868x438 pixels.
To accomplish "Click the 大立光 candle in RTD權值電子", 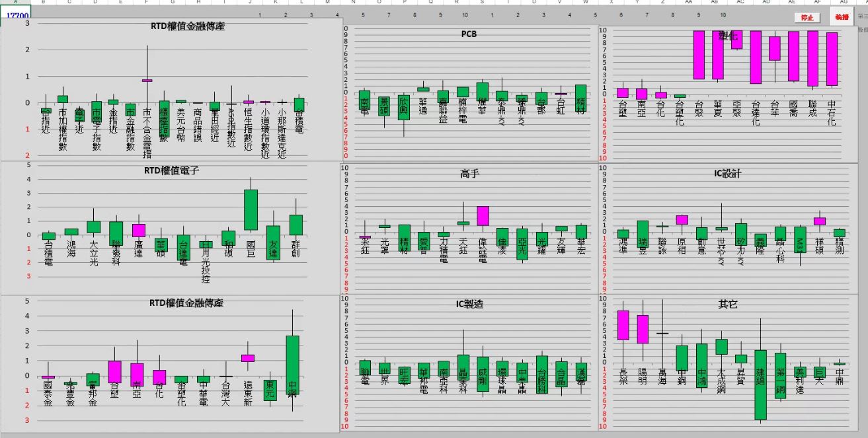I will pos(94,227).
